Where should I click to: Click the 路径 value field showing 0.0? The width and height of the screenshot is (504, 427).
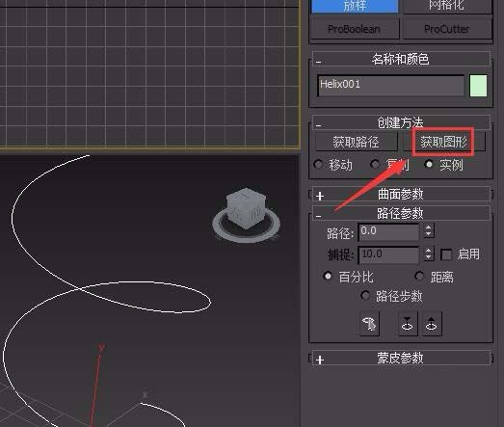388,232
